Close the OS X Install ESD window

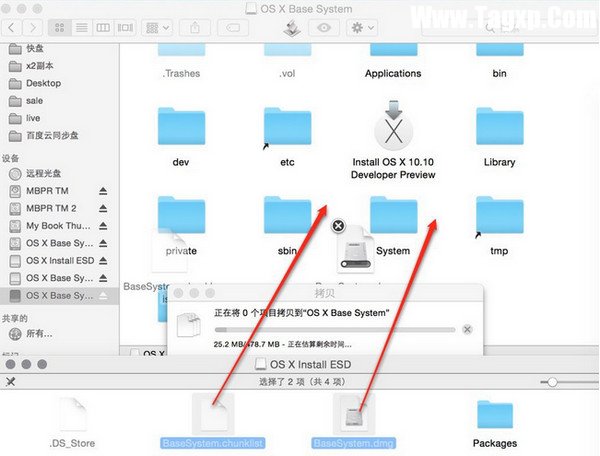(x=11, y=364)
